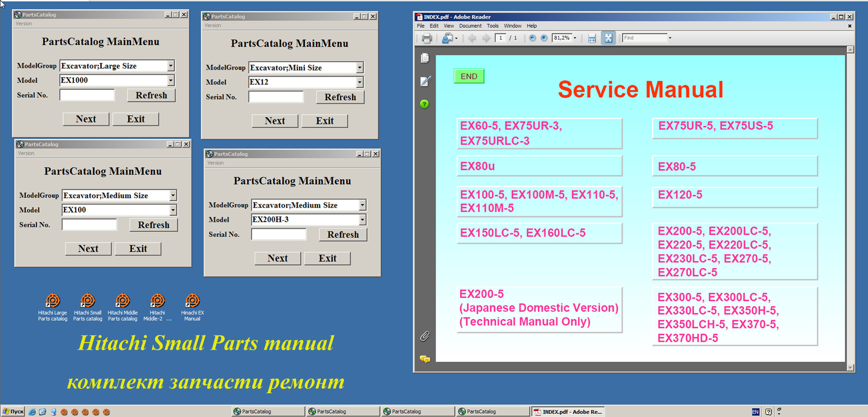Image resolution: width=868 pixels, height=417 pixels.
Task: Click the Fit Width scrolling page icon
Action: point(592,38)
